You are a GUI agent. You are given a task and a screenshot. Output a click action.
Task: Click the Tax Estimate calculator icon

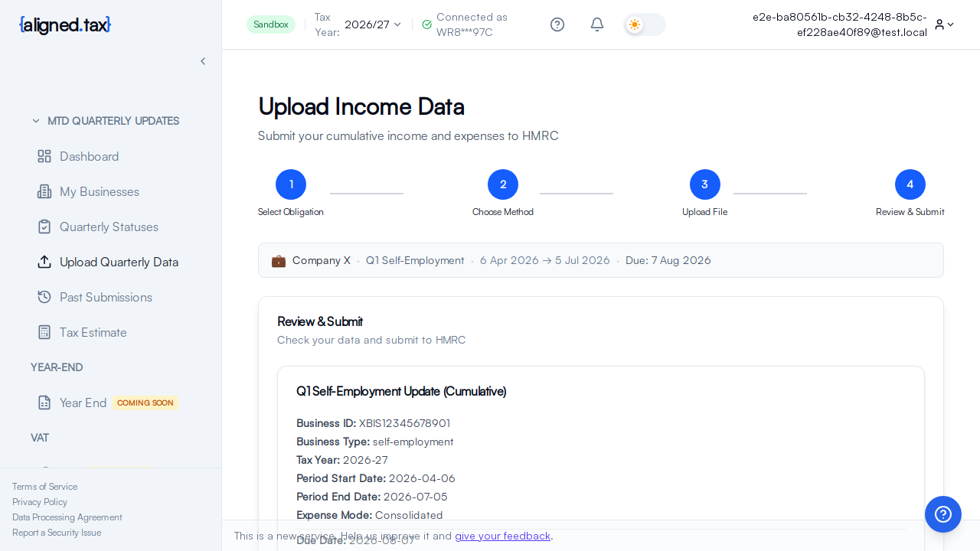44,332
